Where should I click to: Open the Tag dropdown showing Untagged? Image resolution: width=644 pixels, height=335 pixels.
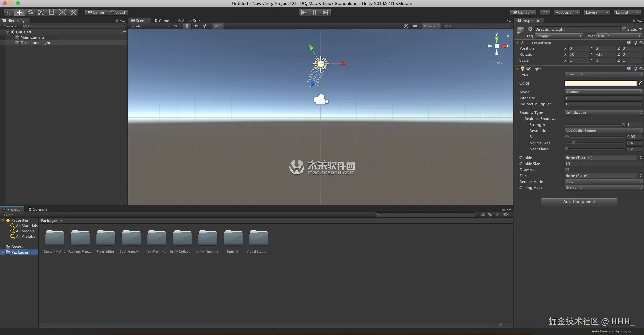(558, 36)
